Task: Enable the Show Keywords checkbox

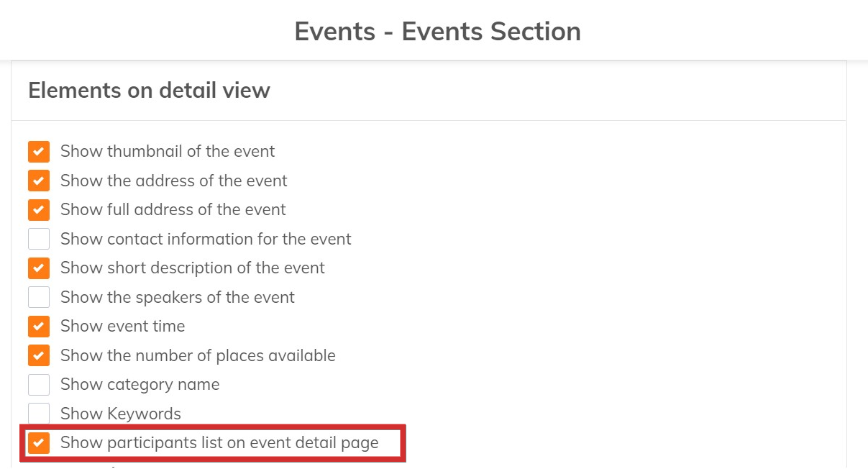Action: coord(39,414)
